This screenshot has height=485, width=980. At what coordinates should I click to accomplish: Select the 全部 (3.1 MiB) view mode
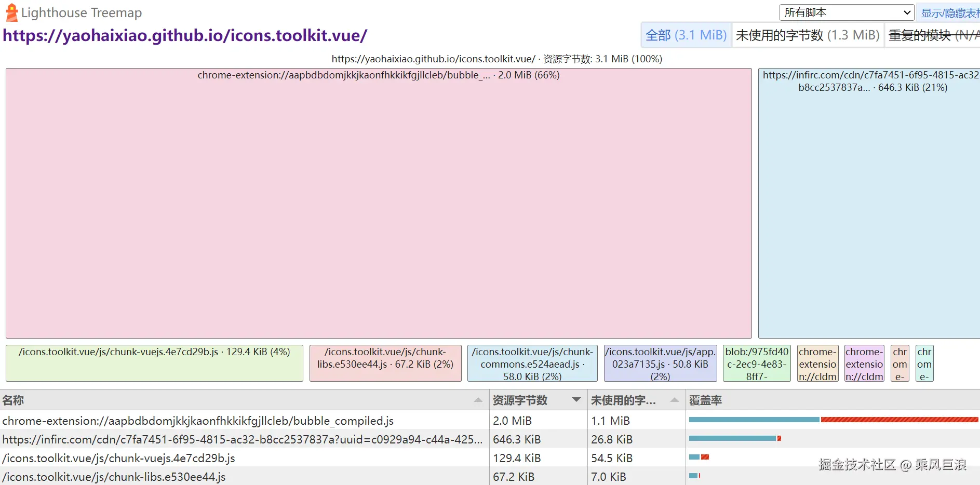[686, 35]
